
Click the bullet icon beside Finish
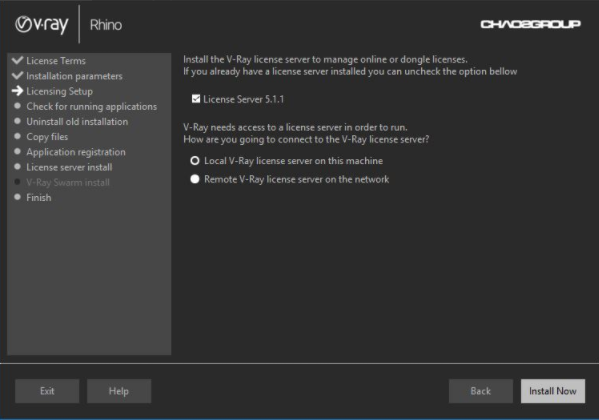tap(17, 197)
